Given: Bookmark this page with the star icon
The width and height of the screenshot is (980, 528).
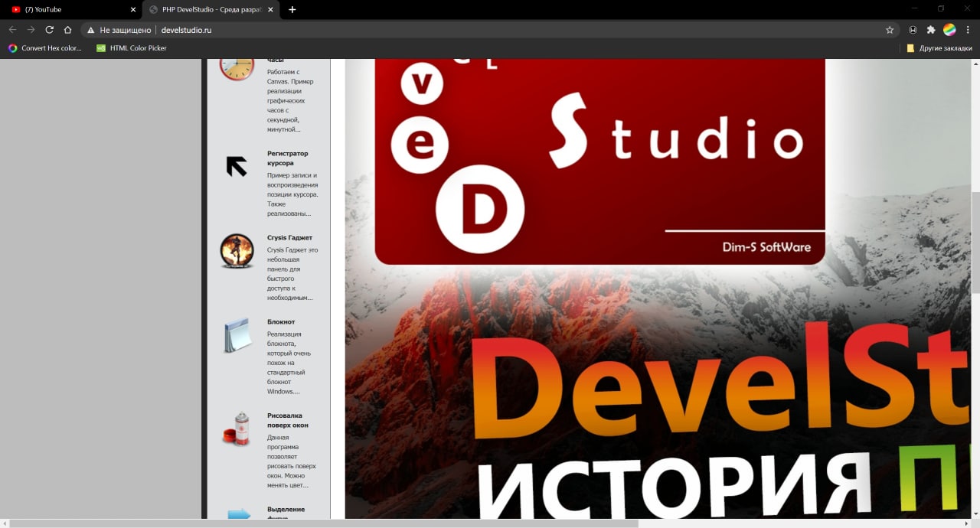Looking at the screenshot, I should coord(890,30).
